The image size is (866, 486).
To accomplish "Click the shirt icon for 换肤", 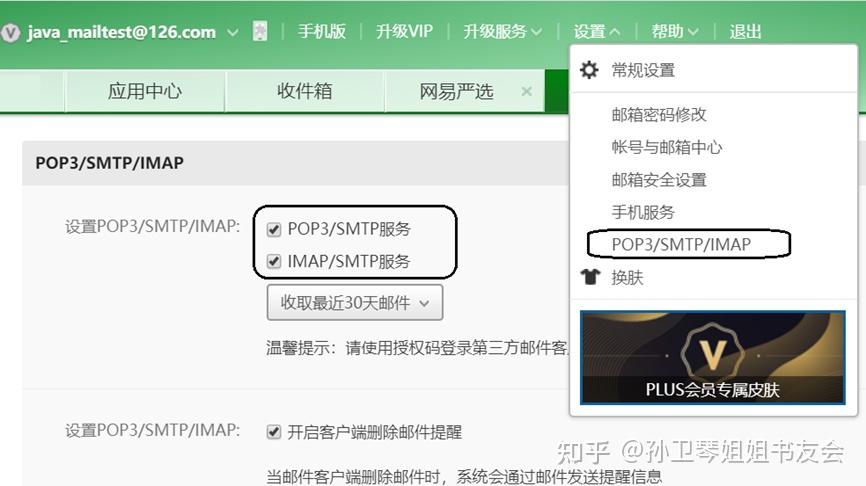I will (x=590, y=277).
